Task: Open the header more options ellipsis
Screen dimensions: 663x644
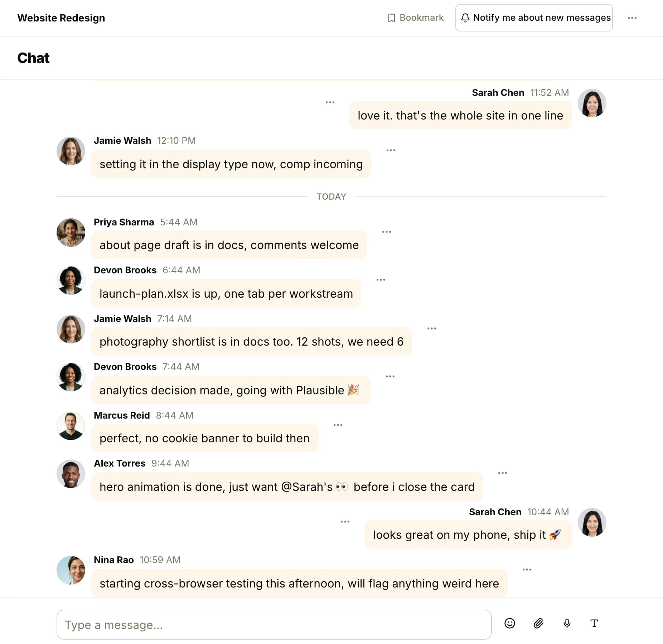Action: [x=632, y=18]
